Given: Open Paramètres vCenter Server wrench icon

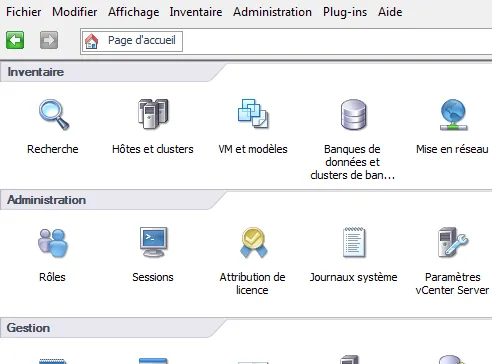Looking at the screenshot, I should [453, 242].
